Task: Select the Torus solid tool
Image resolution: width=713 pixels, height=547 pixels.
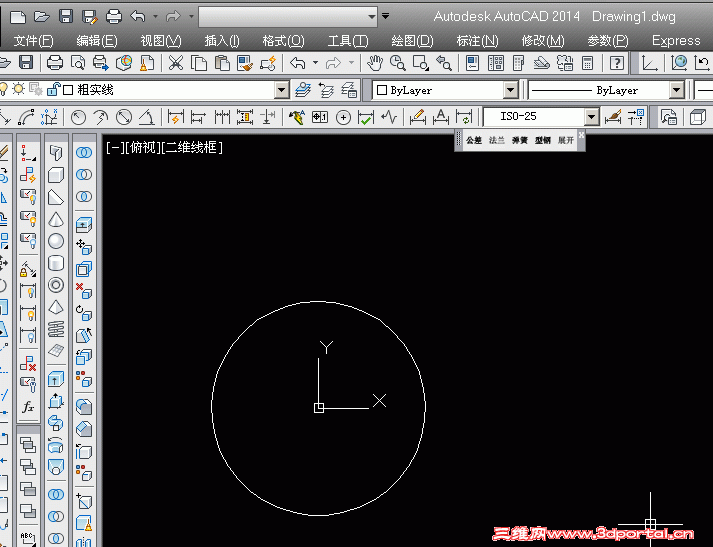Action: pyautogui.click(x=56, y=285)
